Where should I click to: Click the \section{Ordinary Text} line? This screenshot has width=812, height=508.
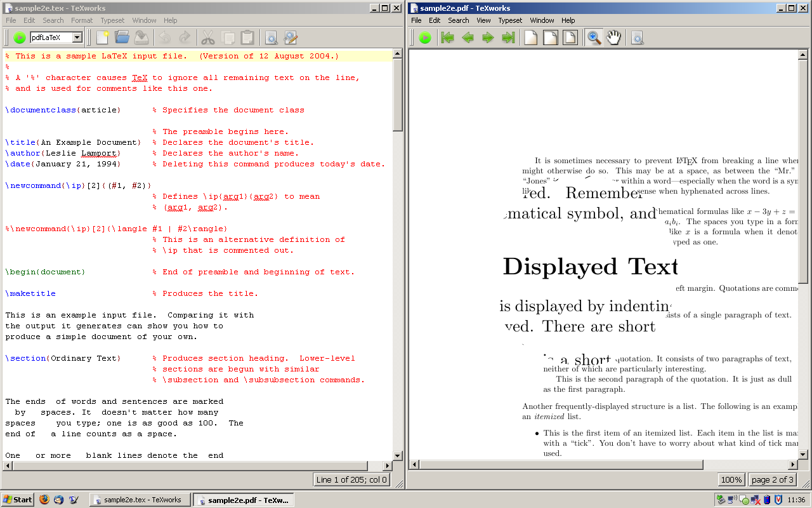62,358
